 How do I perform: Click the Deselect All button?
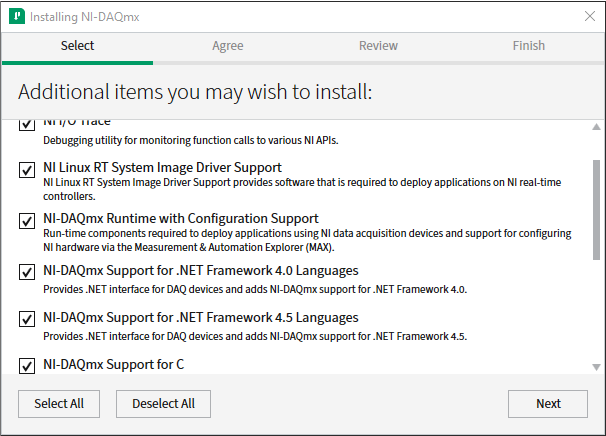click(163, 404)
